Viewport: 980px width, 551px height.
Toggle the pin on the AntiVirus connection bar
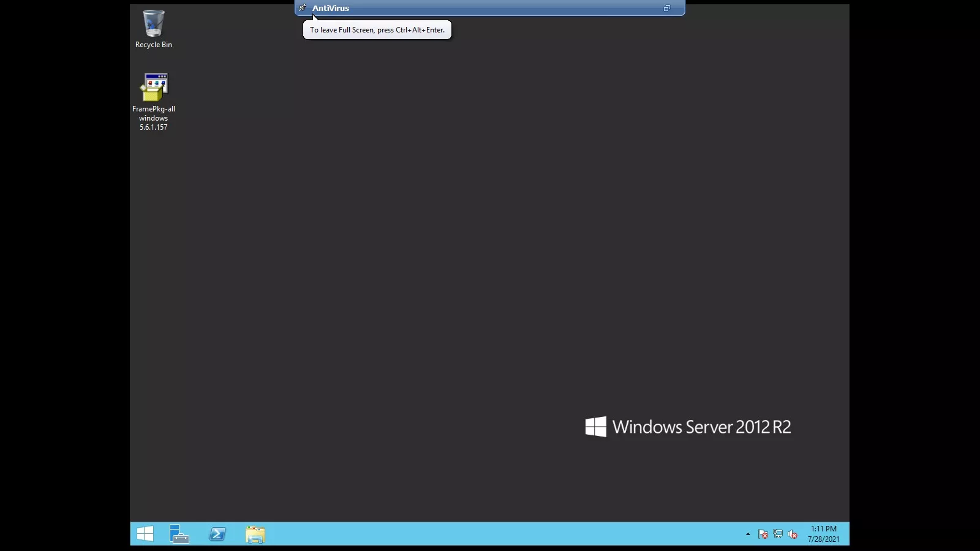(x=303, y=8)
